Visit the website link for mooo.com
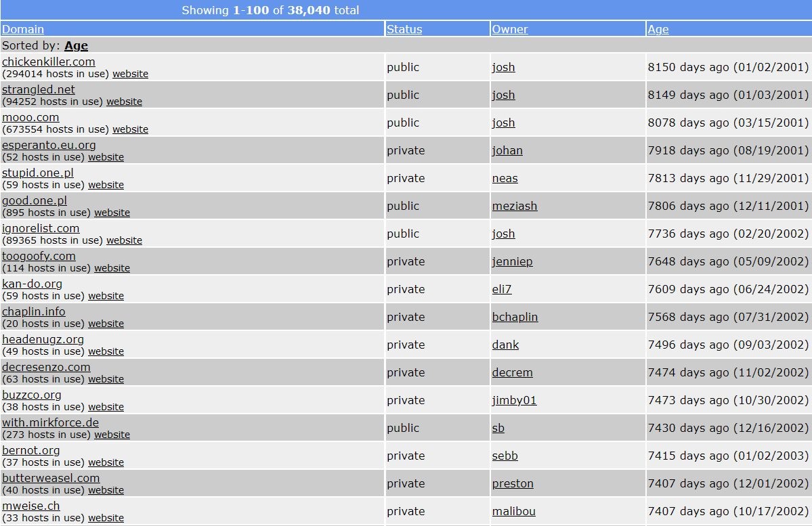Image resolution: width=812 pixels, height=526 pixels. 131,129
